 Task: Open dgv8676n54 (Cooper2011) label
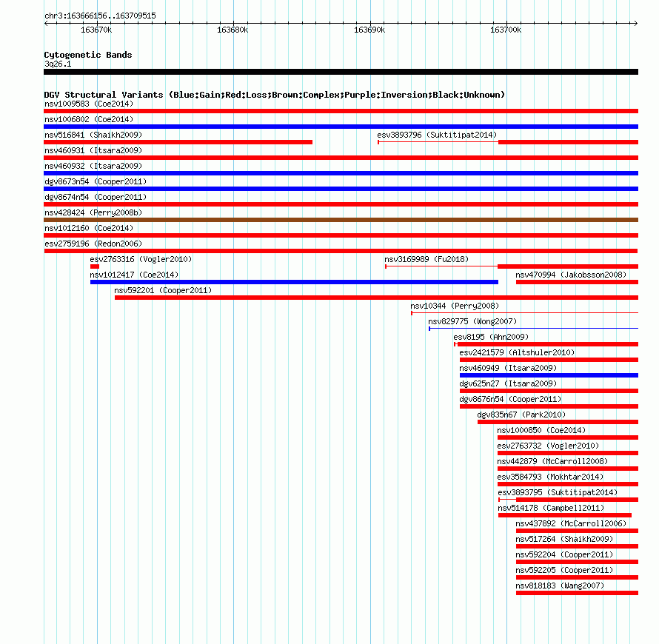(x=510, y=399)
